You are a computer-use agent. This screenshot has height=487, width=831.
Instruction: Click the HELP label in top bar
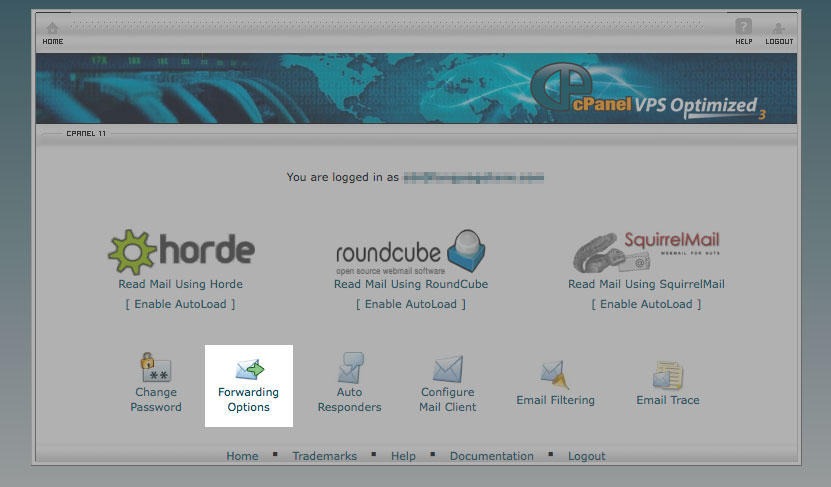point(744,41)
